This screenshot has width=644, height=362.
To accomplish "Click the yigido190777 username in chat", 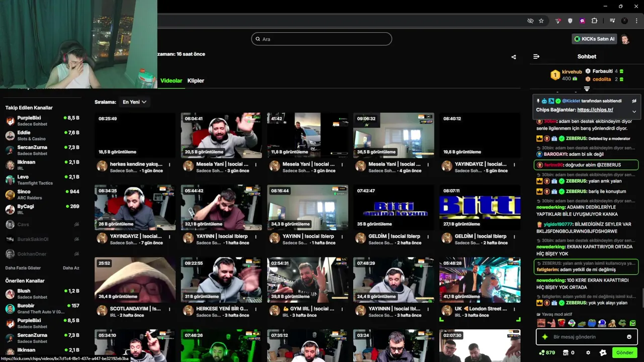I will click(x=558, y=224).
